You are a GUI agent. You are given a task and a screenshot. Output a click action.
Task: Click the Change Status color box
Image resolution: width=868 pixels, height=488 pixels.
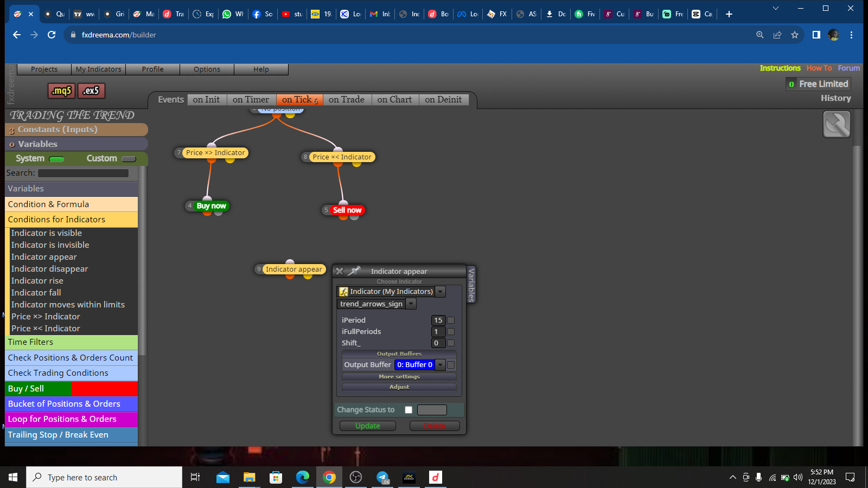[x=432, y=410]
